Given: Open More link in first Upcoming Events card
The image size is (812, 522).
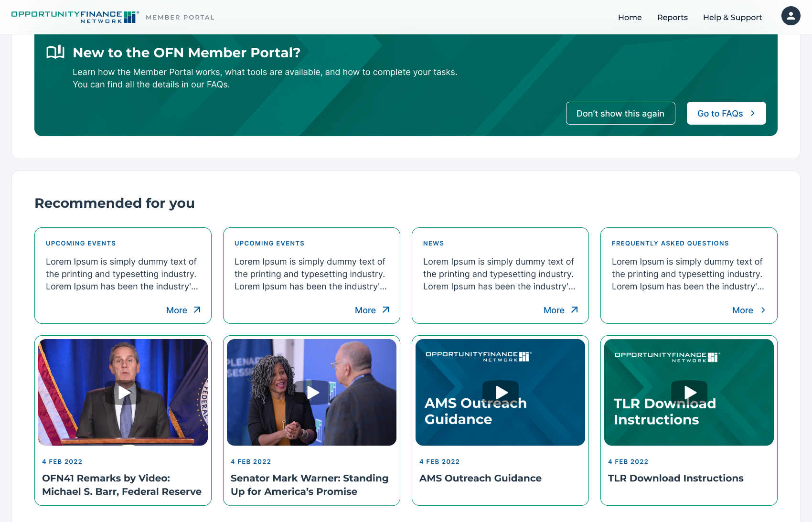Looking at the screenshot, I should 183,310.
